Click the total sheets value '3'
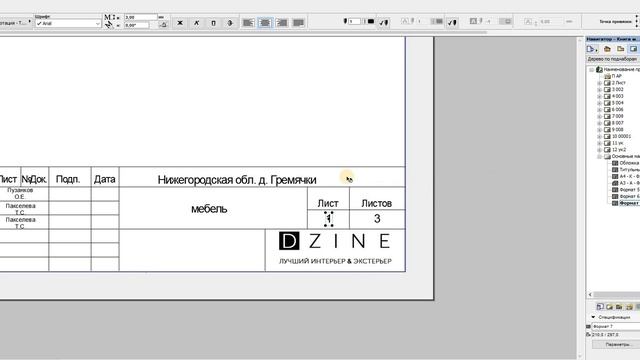 (x=377, y=219)
